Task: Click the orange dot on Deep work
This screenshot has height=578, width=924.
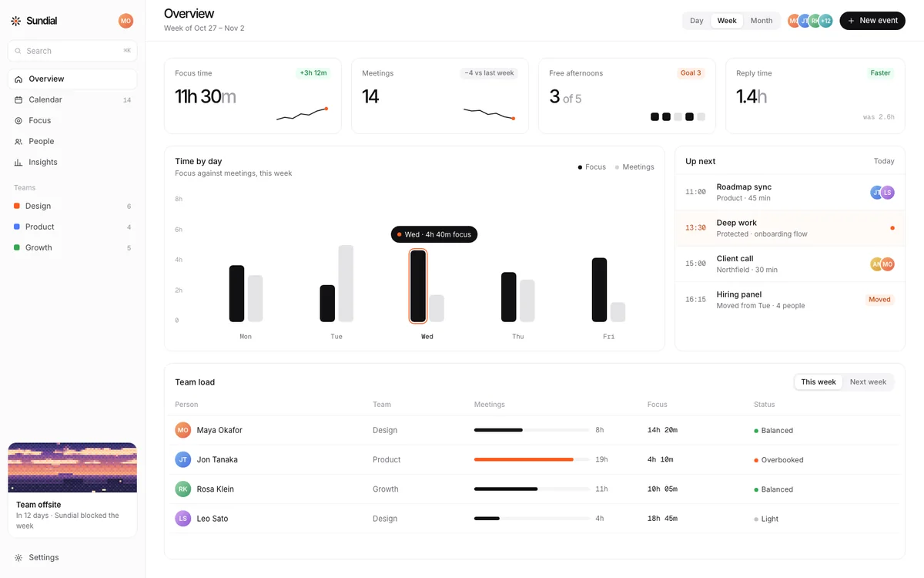Action: click(x=892, y=228)
